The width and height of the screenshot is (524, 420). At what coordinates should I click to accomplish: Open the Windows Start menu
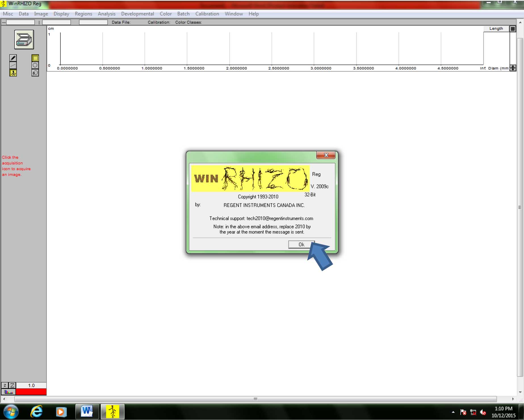tap(11, 411)
